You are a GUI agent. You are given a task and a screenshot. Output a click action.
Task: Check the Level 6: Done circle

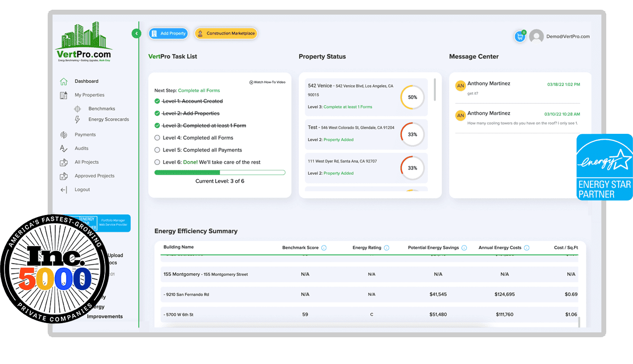pos(158,162)
